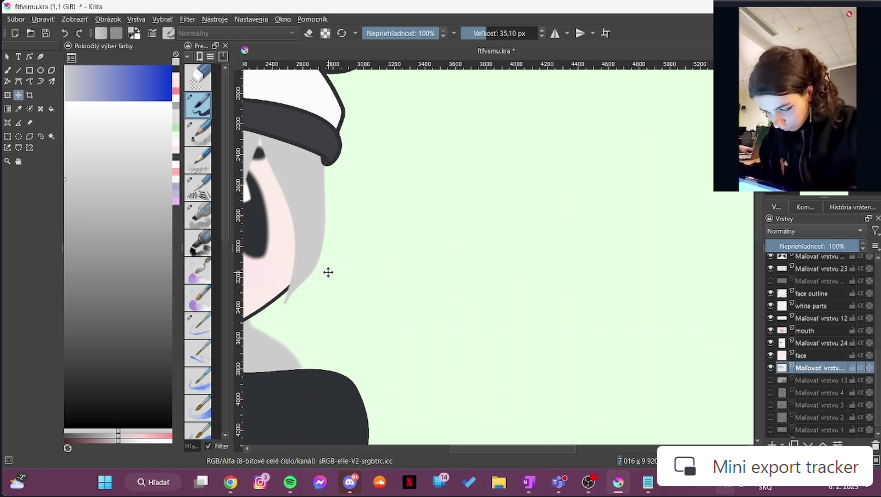Switch to the 'História vrátení' tab

pos(852,207)
